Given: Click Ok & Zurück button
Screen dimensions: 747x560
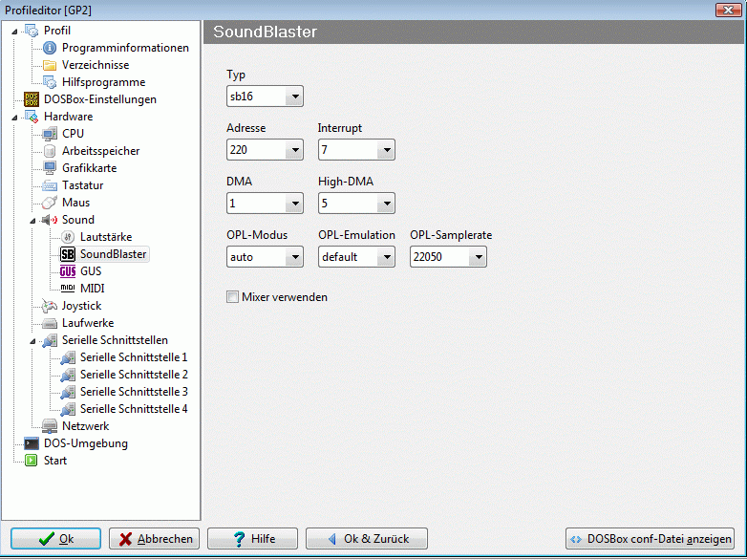Looking at the screenshot, I should (367, 539).
